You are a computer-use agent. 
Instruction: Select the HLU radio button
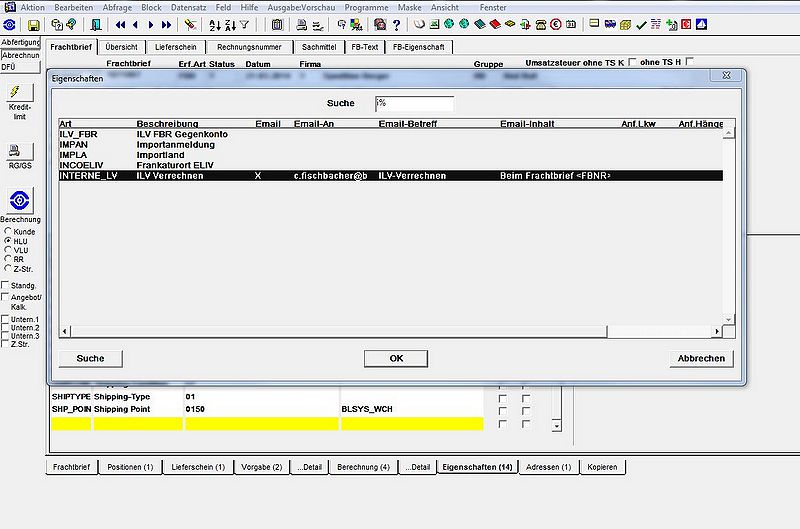(8, 240)
